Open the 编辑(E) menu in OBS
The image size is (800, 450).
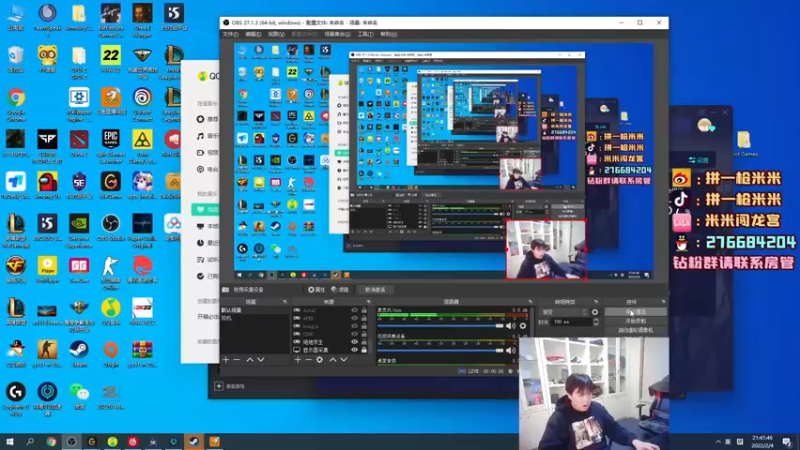point(253,34)
